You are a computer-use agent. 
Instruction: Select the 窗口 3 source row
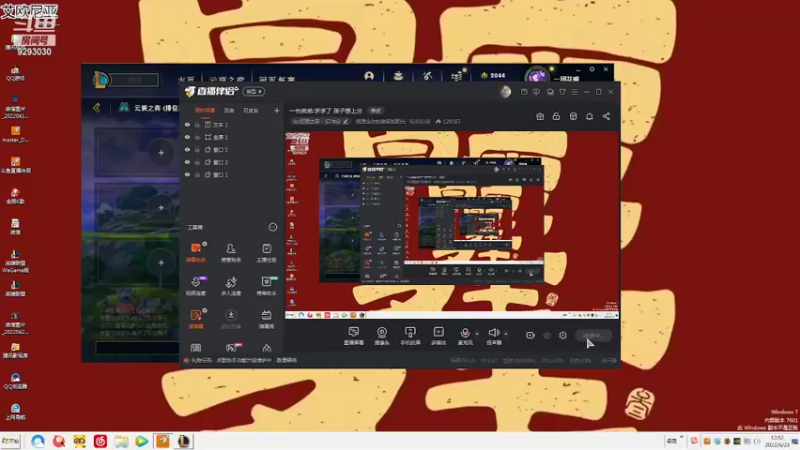[232, 149]
